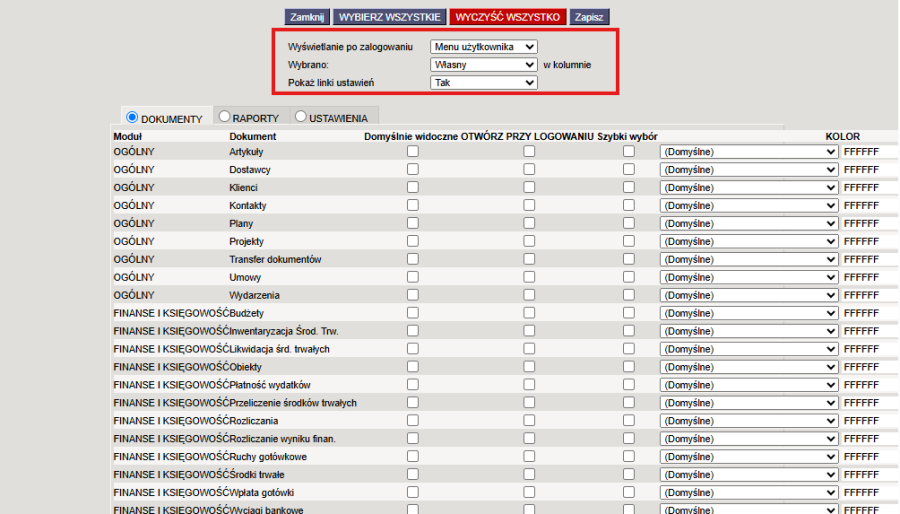Image resolution: width=900 pixels, height=514 pixels.
Task: Select the DOKUMENTY radio tab
Action: pos(132,117)
